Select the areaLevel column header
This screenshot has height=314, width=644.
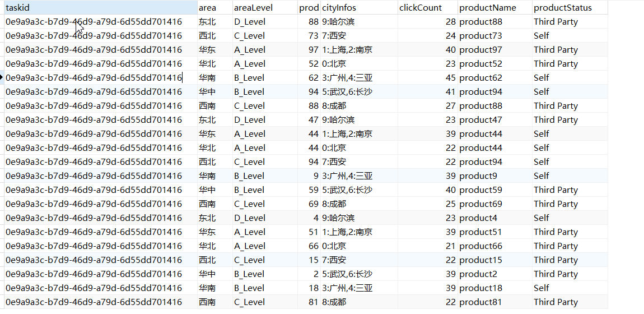[264, 8]
